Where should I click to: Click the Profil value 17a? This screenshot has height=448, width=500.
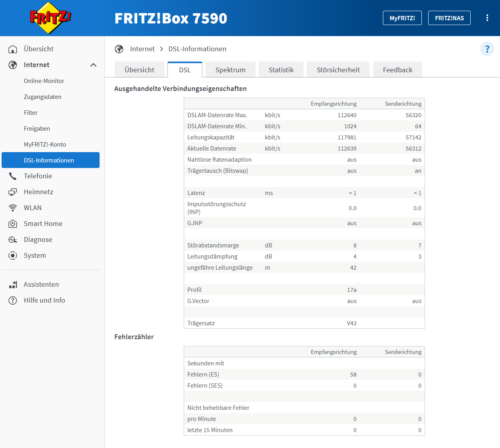pos(352,290)
